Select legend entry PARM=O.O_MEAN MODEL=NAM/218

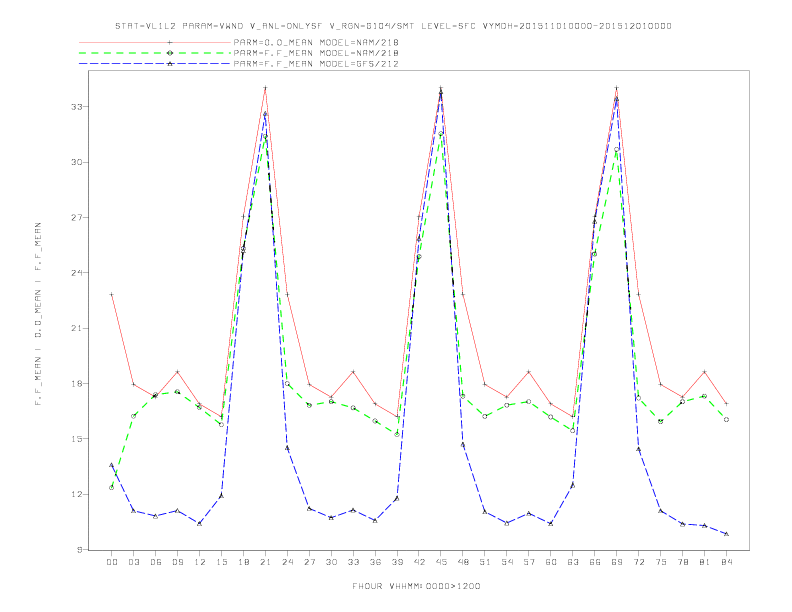(316, 42)
